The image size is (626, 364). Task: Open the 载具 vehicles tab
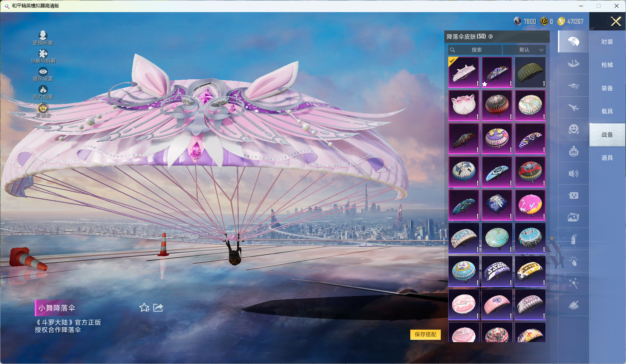click(607, 111)
